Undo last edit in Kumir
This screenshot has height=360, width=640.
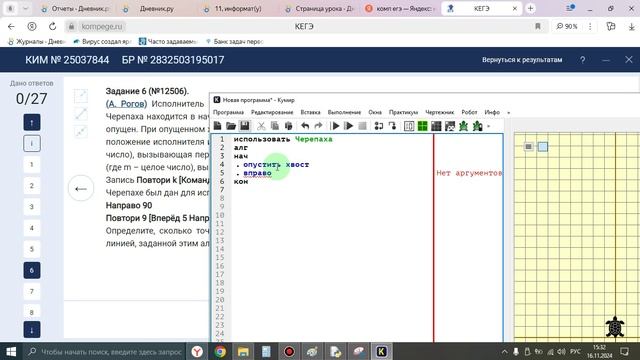304,126
